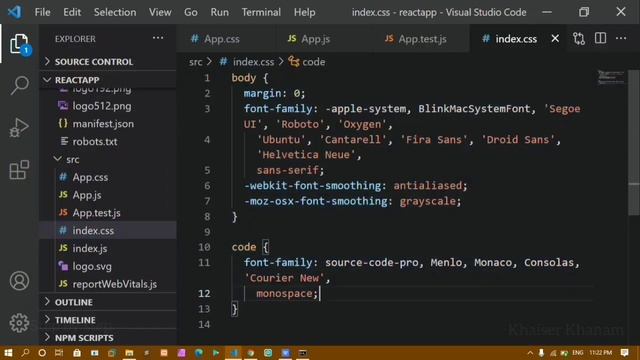Click the taskbar clock
The image size is (640, 360).
click(600, 353)
